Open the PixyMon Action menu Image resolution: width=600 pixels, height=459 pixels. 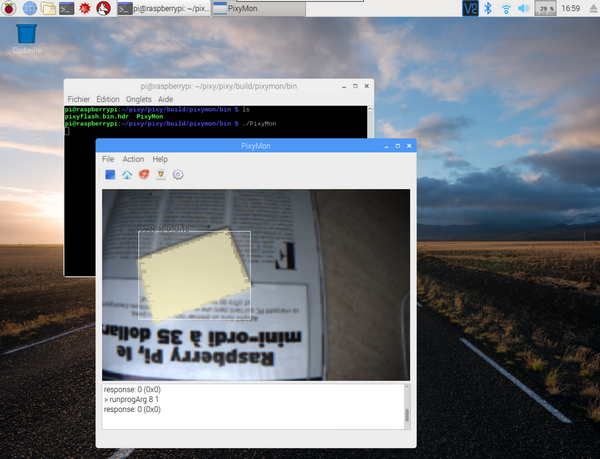133,159
